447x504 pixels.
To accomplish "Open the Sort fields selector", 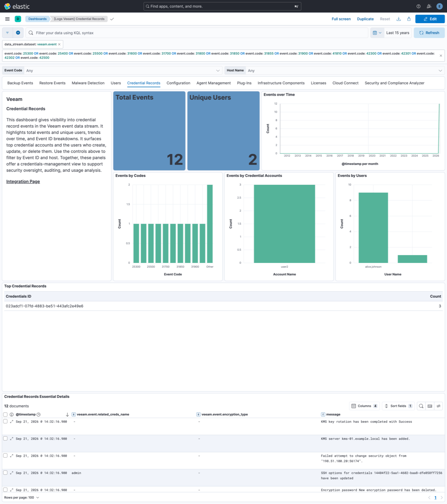I will (398, 406).
